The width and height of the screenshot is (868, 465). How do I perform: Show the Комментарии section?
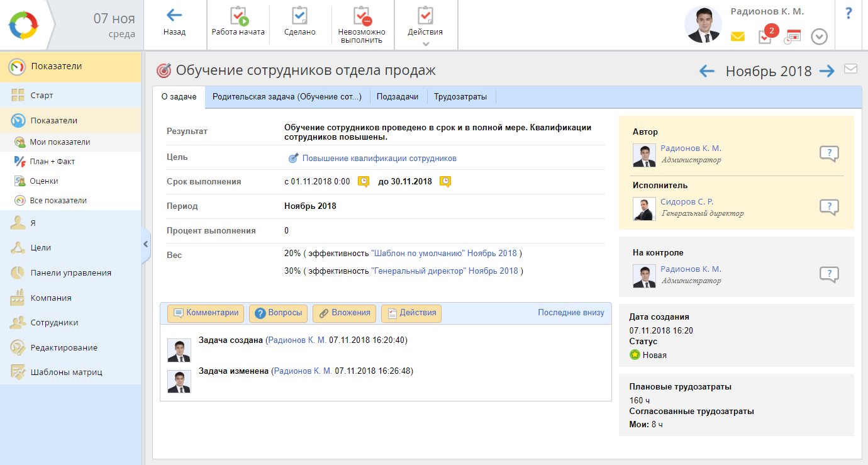click(x=206, y=313)
